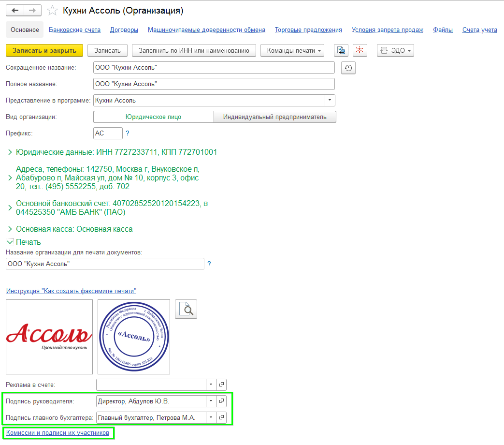Open Комиссии и подписи их участников link

tap(58, 433)
